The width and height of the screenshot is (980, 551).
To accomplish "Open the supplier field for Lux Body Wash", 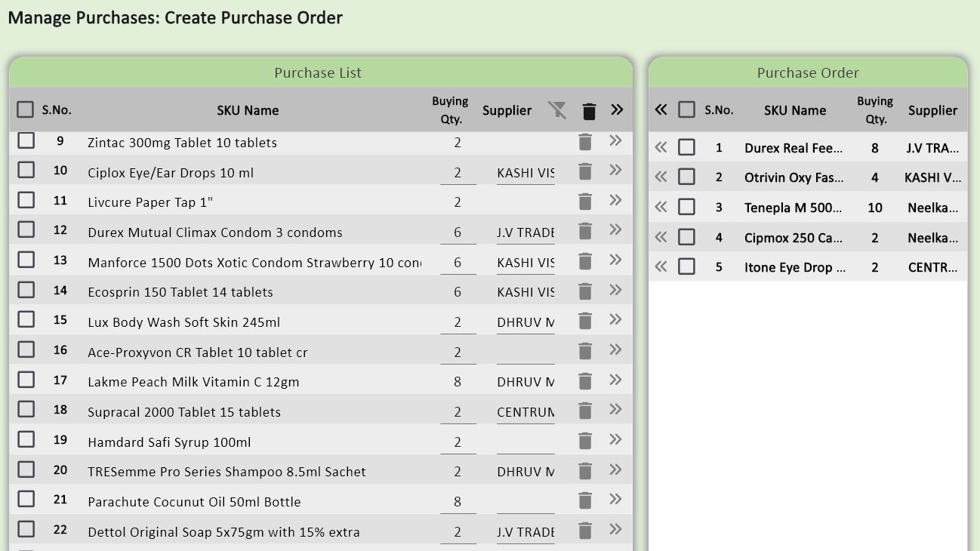I will point(525,322).
